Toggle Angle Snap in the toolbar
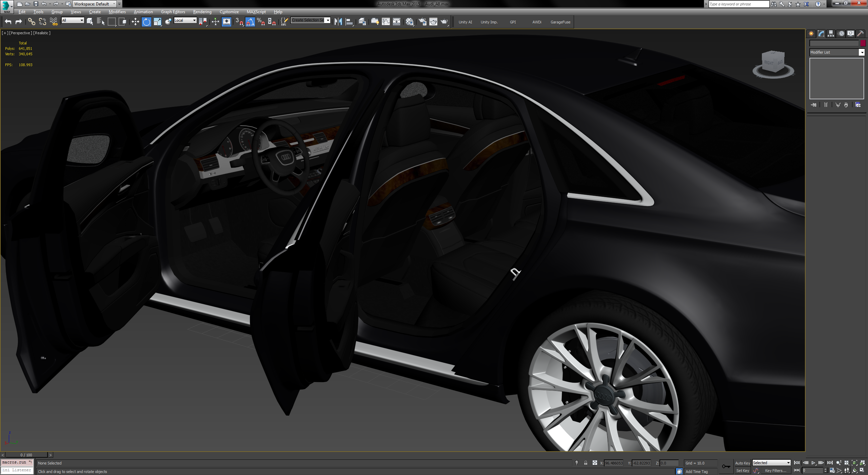This screenshot has height=475, width=868. pos(250,21)
